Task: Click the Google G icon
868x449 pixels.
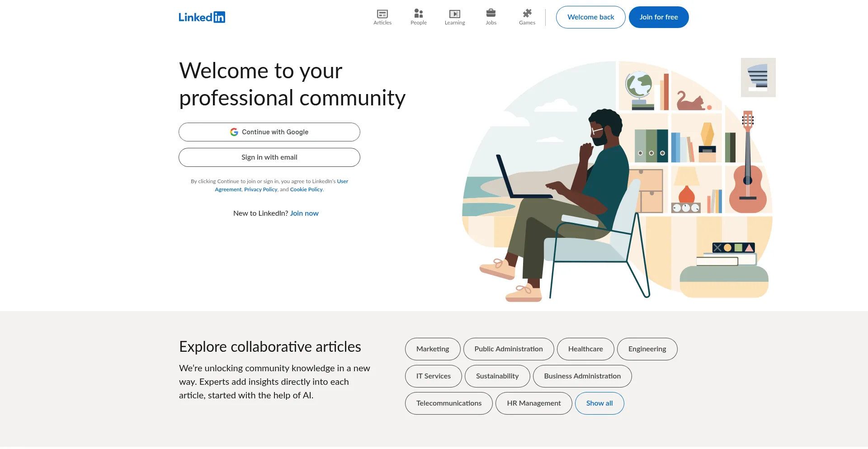Action: tap(234, 132)
